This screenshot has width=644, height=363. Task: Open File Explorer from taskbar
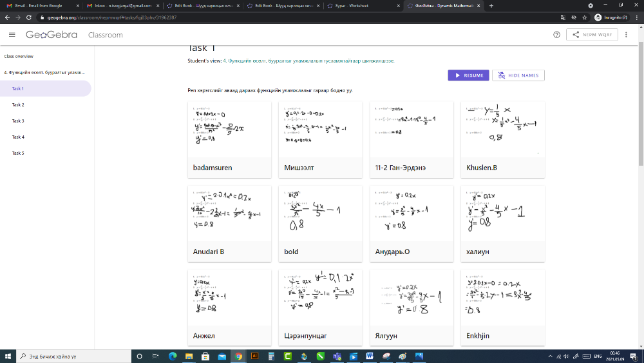189,356
